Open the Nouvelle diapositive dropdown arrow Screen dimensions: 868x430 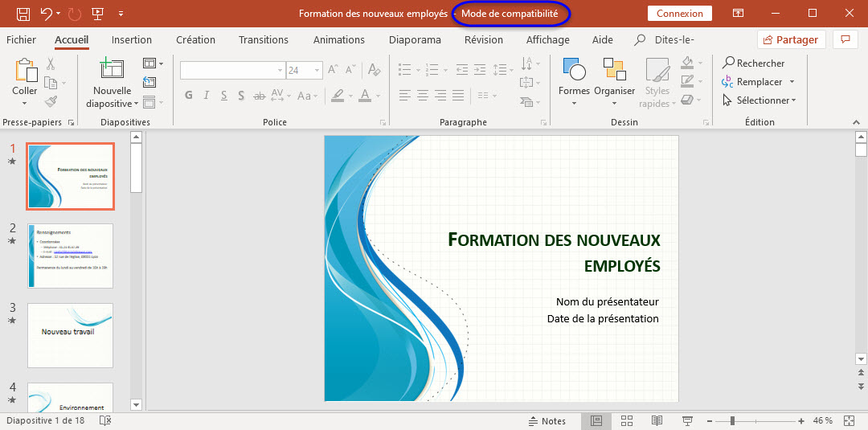tap(136, 104)
